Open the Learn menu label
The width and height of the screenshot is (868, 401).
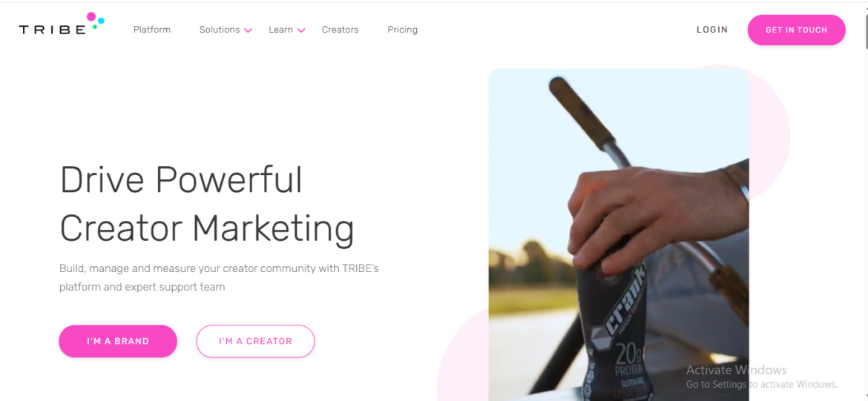pyautogui.click(x=280, y=30)
